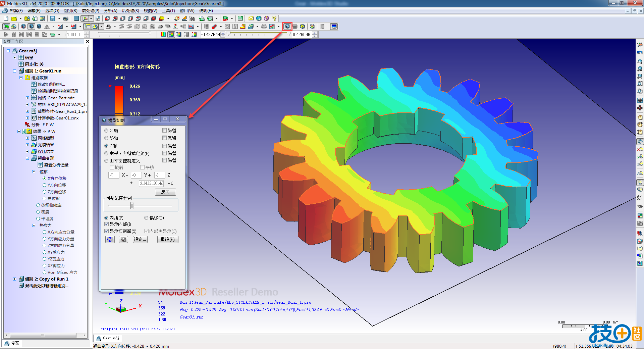Click the mesh grid toolbar icon
Viewport: 644px width, 349px height.
click(76, 18)
